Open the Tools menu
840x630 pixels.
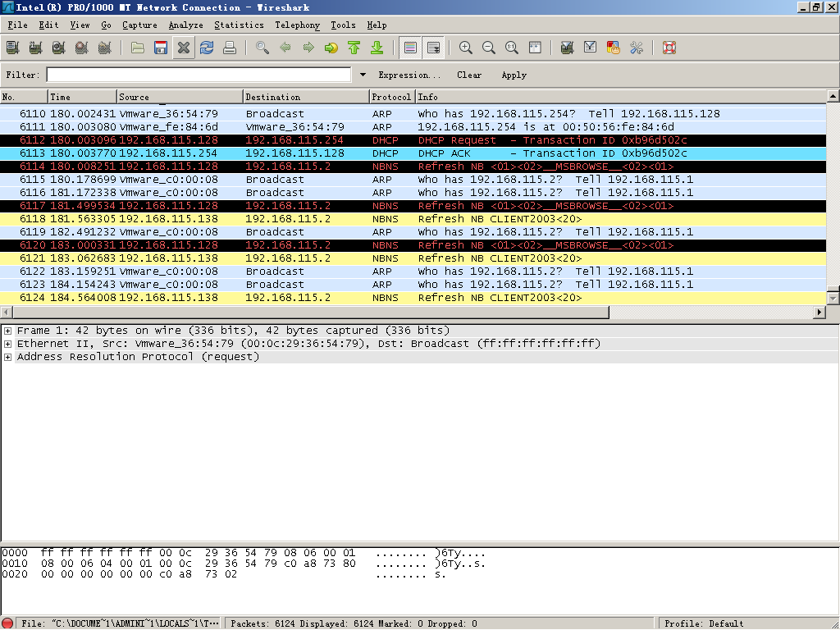click(x=343, y=25)
